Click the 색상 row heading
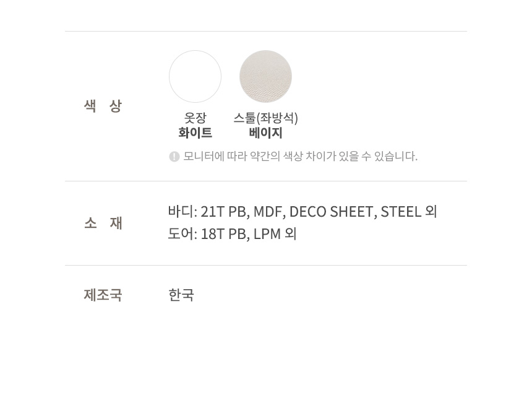532x413 pixels. tap(103, 106)
